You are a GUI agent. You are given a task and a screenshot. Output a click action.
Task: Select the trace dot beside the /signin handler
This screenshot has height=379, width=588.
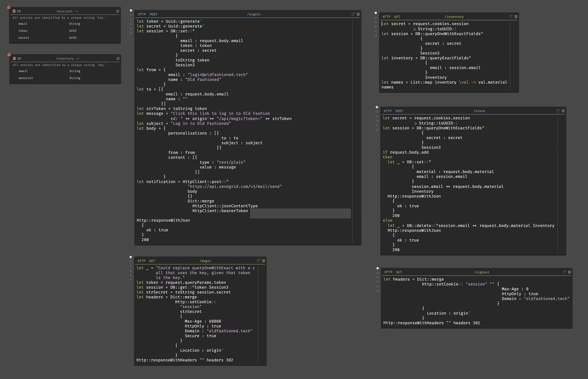pyautogui.click(x=131, y=10)
